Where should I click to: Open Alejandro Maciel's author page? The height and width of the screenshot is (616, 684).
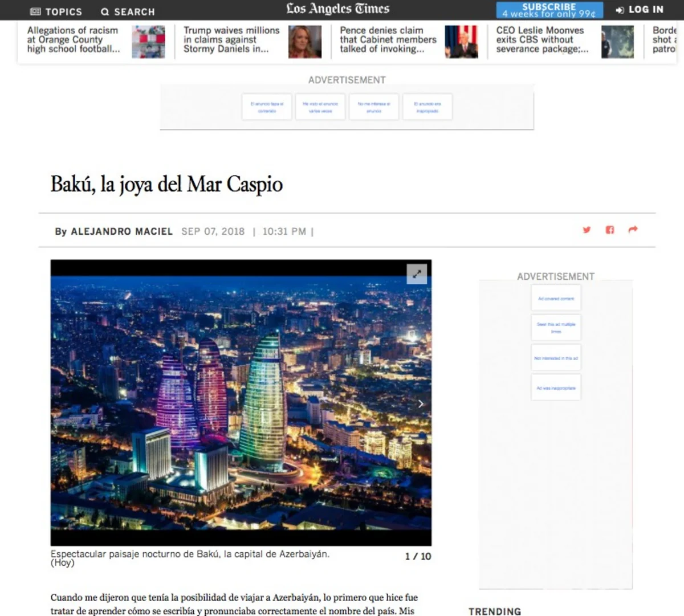click(121, 231)
